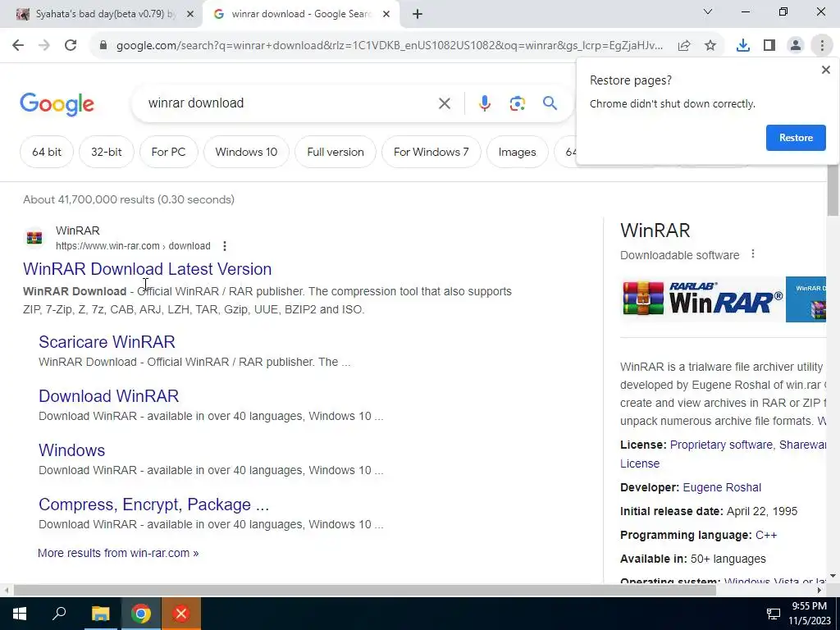Click the RARLAB WinRAR logo image
The height and width of the screenshot is (630, 840).
click(701, 299)
